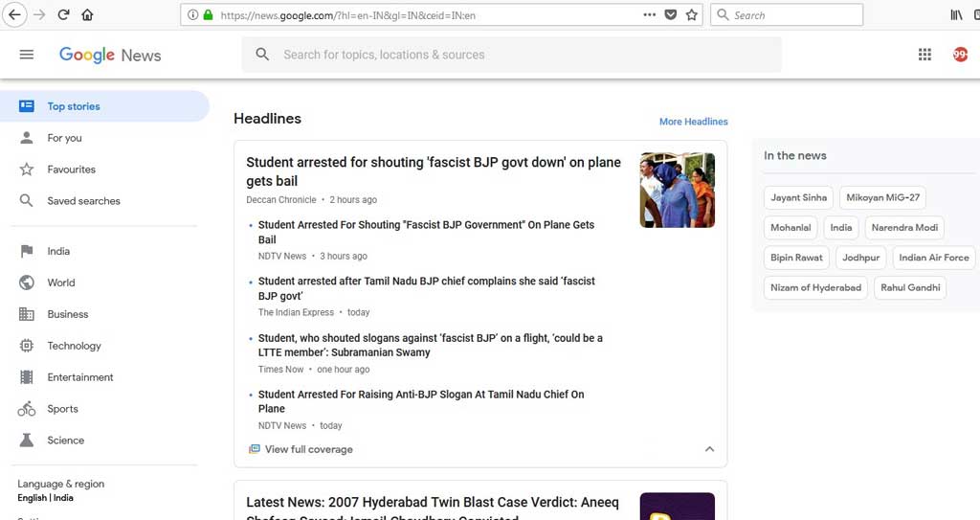Go to the India news section

[x=58, y=251]
